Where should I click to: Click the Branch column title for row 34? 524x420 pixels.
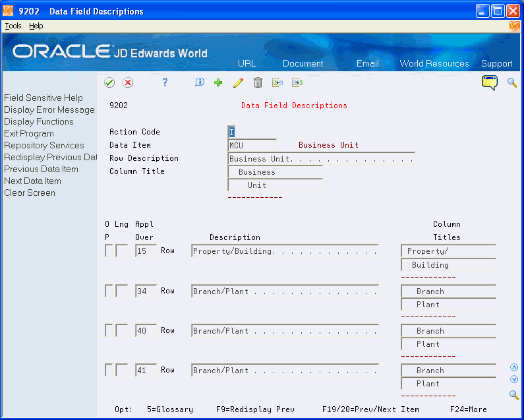point(448,291)
